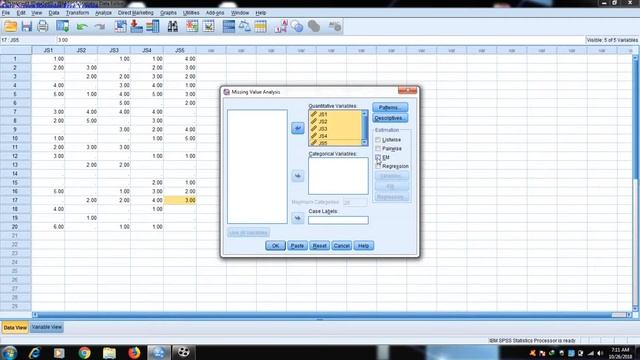640x360 pixels.
Task: Click inside the Categorical Variables list box
Action: click(x=338, y=176)
